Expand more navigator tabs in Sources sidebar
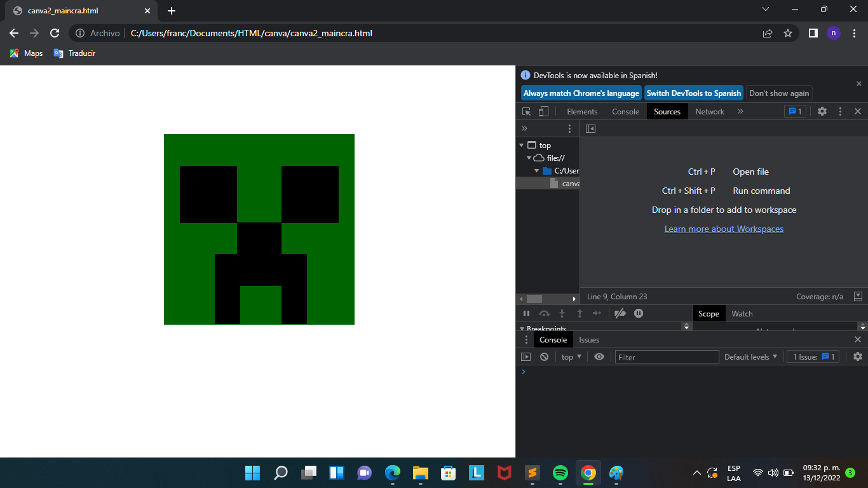Viewport: 868px width, 488px height. coord(524,128)
